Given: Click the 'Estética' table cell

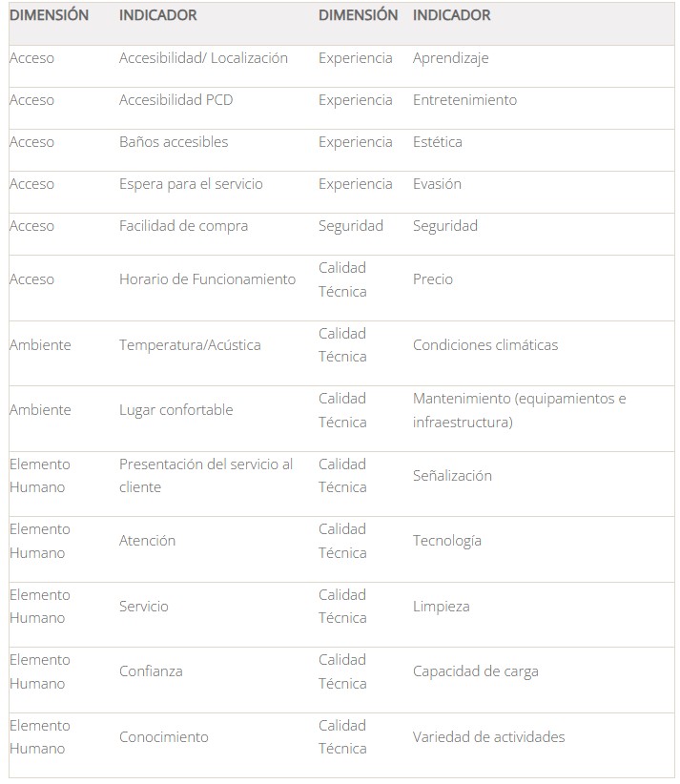Looking at the screenshot, I should (x=437, y=142).
